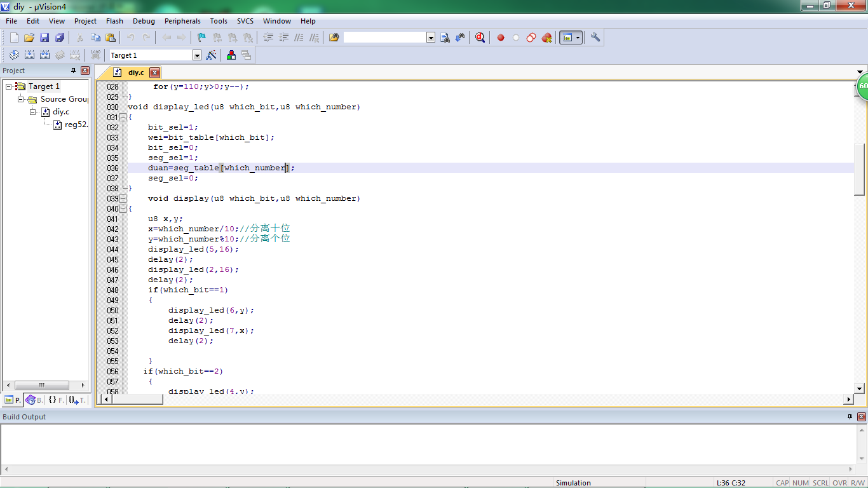The image size is (868, 488).
Task: Open the File menu
Action: [x=11, y=21]
